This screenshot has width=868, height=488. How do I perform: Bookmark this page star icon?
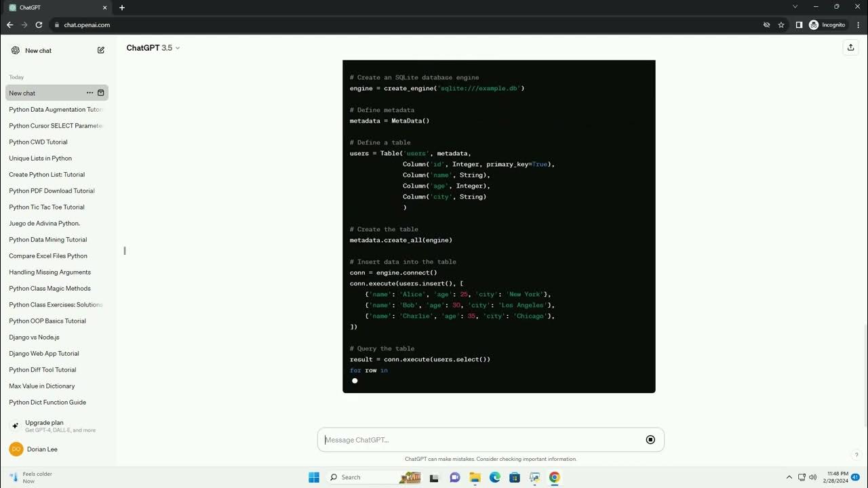(781, 25)
